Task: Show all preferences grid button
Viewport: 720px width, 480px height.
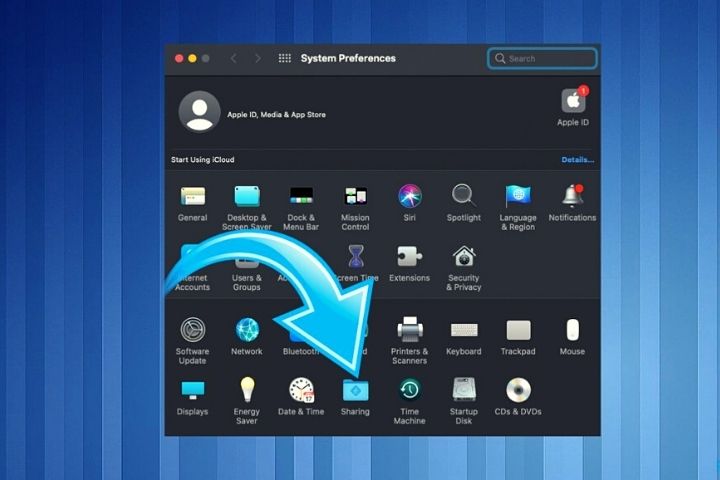Action: pos(285,58)
